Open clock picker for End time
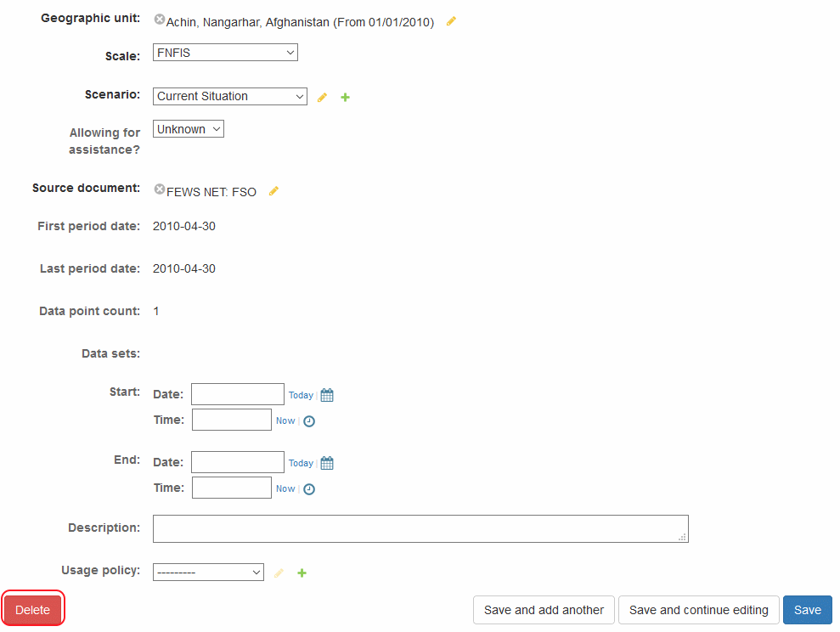This screenshot has height=632, width=840. point(309,488)
